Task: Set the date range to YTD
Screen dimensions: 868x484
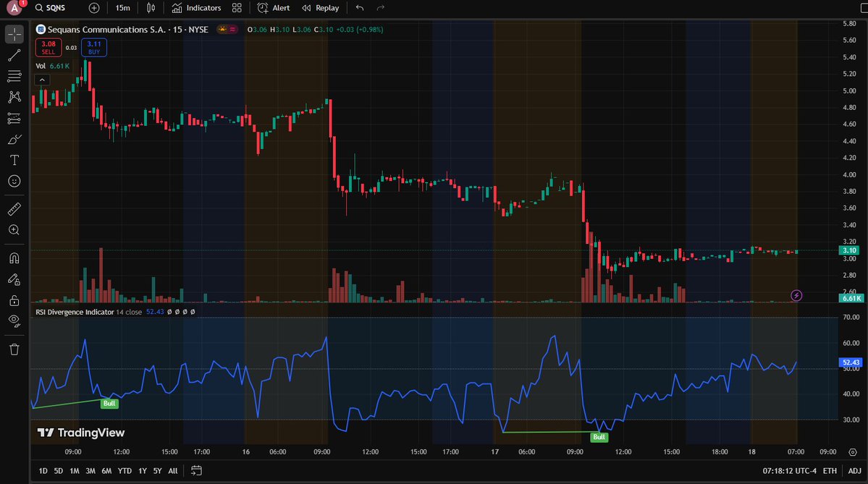Action: [125, 471]
